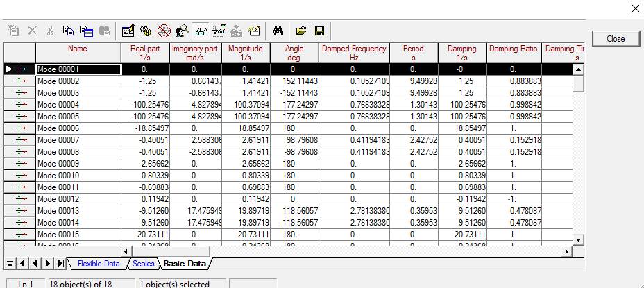Click the vertical scrollbar down arrow
644x288 pixels.
click(579, 239)
